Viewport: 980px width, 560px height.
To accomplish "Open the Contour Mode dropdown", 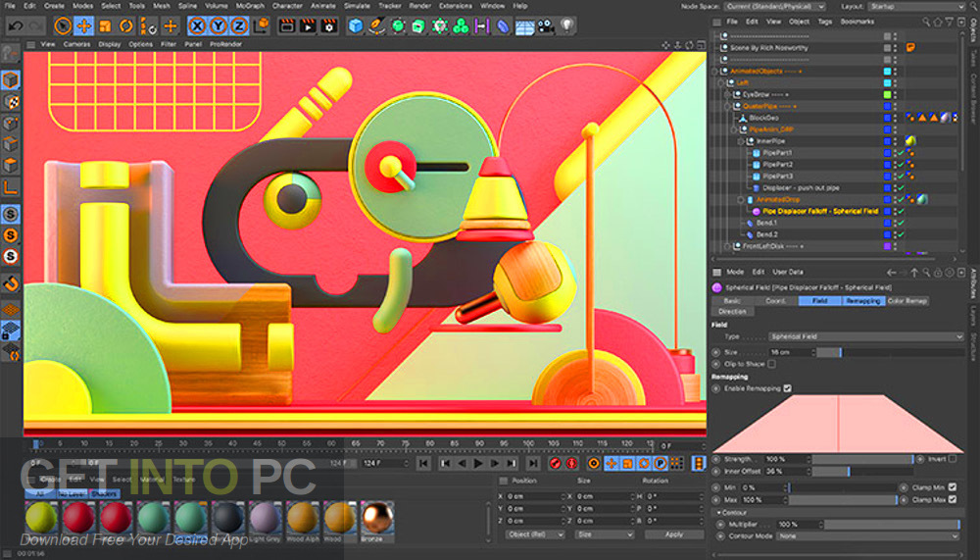I will point(865,536).
